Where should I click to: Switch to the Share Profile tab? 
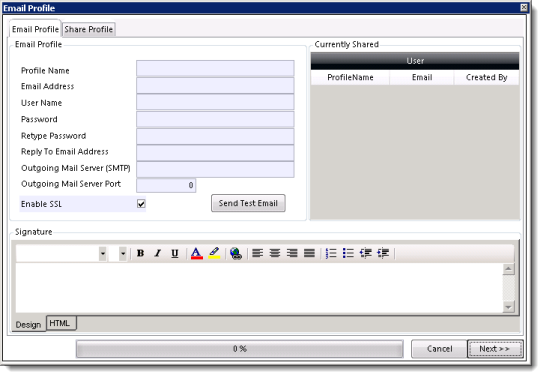click(x=89, y=29)
